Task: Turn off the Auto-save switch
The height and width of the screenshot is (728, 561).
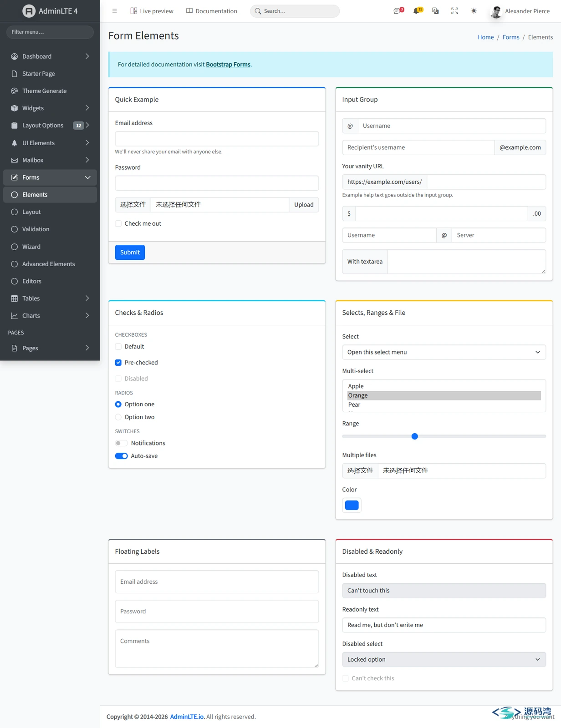Action: click(x=121, y=456)
